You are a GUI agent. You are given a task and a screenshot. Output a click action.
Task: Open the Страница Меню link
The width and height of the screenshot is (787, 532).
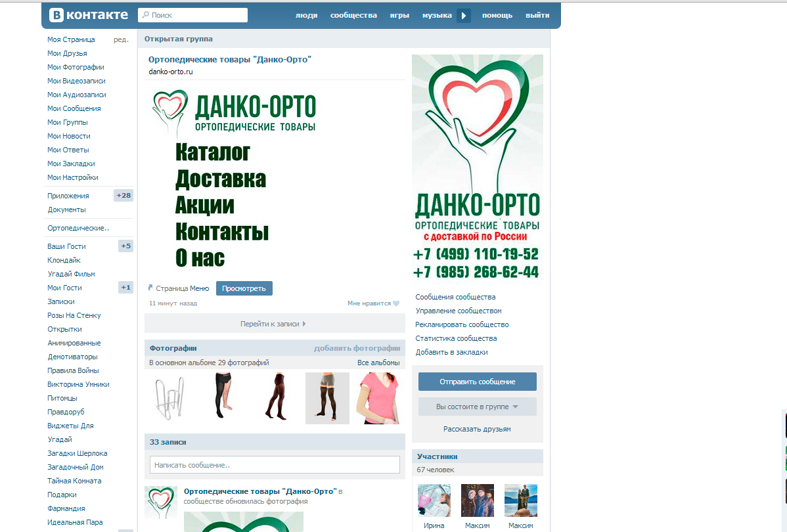click(x=182, y=288)
